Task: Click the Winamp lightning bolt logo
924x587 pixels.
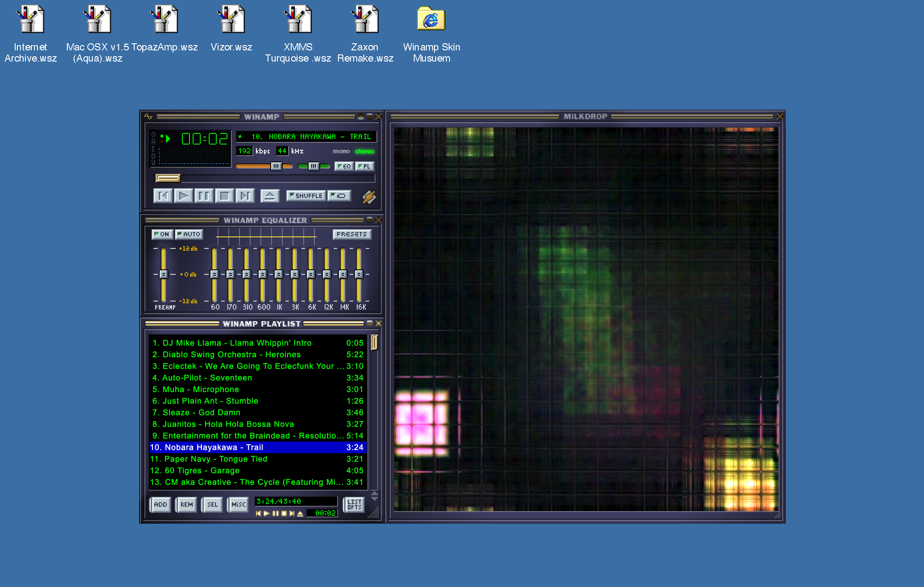Action: [x=369, y=197]
